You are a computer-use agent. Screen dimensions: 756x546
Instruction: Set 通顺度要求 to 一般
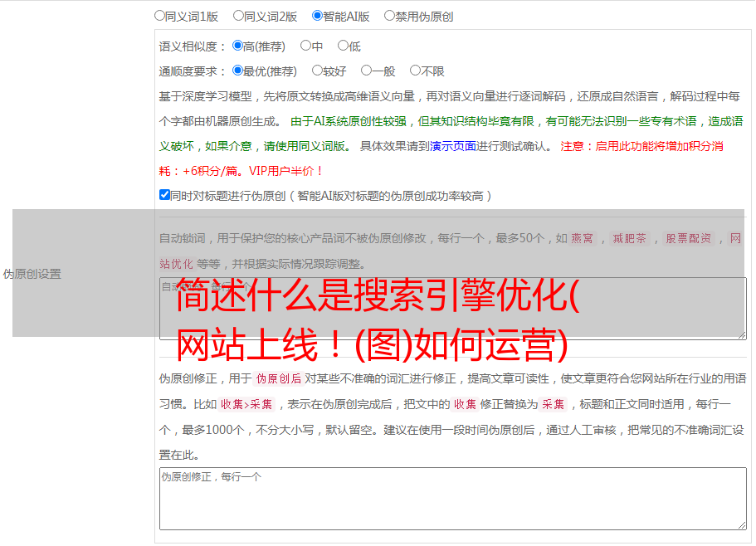point(367,71)
